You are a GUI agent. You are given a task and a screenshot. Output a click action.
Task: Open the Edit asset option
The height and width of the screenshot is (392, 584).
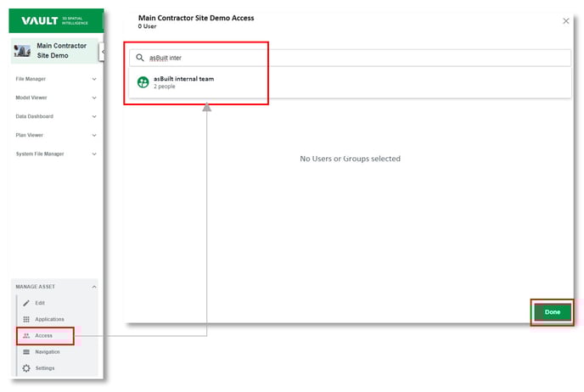pyautogui.click(x=40, y=303)
